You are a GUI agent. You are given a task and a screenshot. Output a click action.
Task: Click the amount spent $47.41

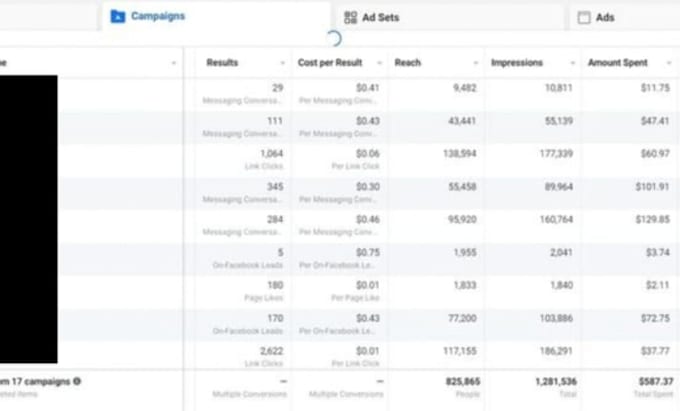pos(655,121)
